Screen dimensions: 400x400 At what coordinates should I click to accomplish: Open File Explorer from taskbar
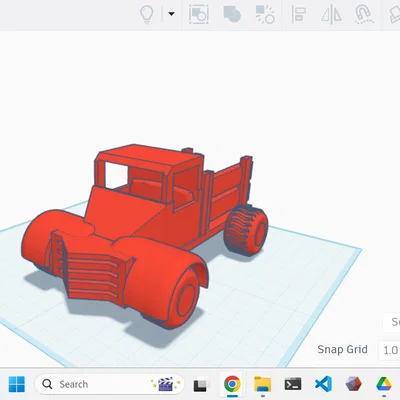point(263,384)
